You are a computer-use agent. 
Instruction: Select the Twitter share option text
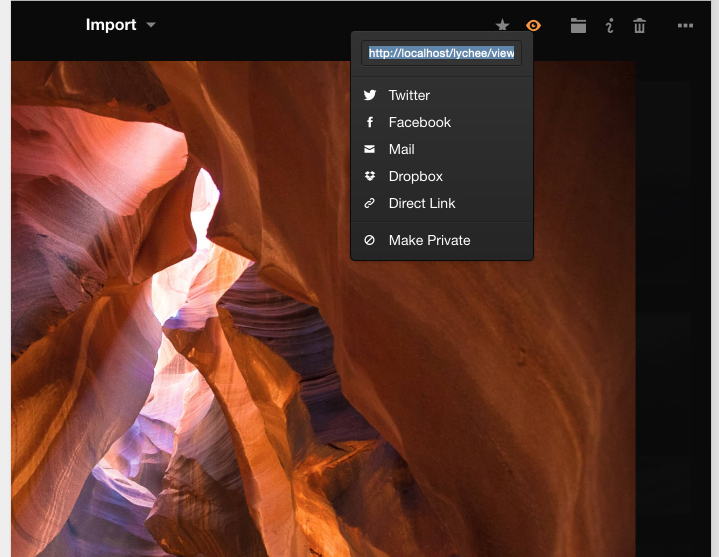coord(409,95)
